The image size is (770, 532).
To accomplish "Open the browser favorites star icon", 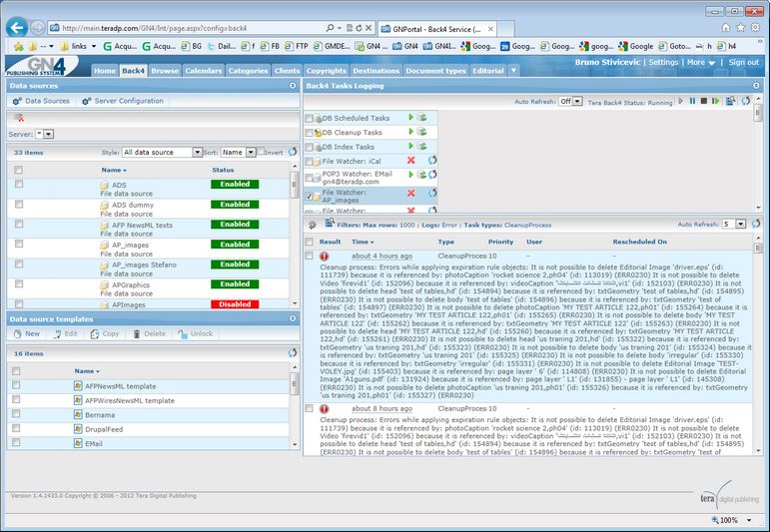I will pos(740,28).
